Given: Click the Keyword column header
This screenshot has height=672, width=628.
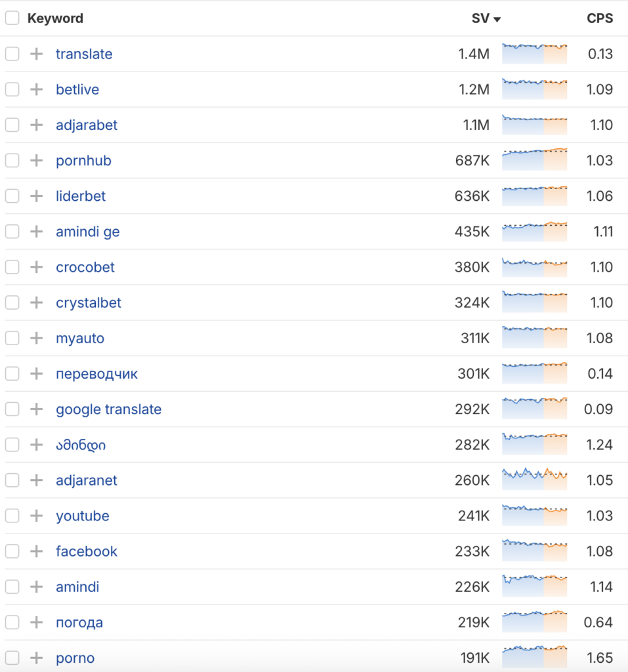Looking at the screenshot, I should (x=55, y=18).
